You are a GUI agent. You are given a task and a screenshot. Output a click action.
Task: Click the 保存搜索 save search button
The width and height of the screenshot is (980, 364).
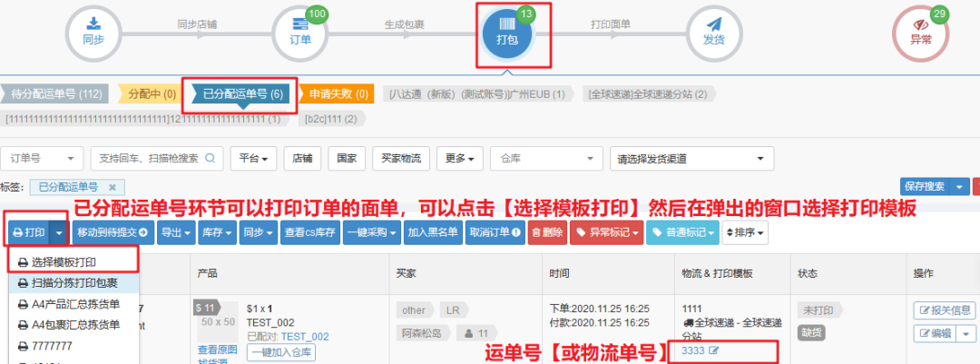coord(926,186)
